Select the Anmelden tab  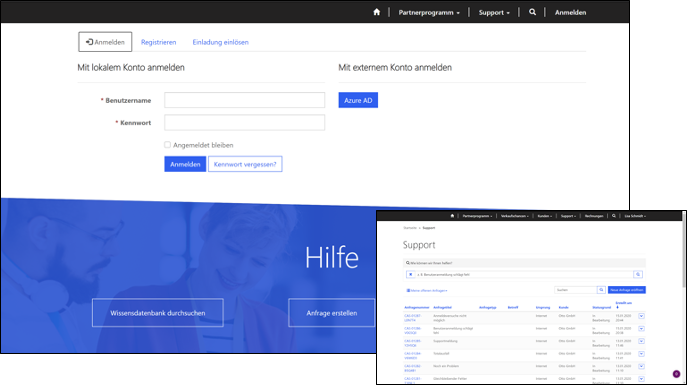(x=105, y=42)
